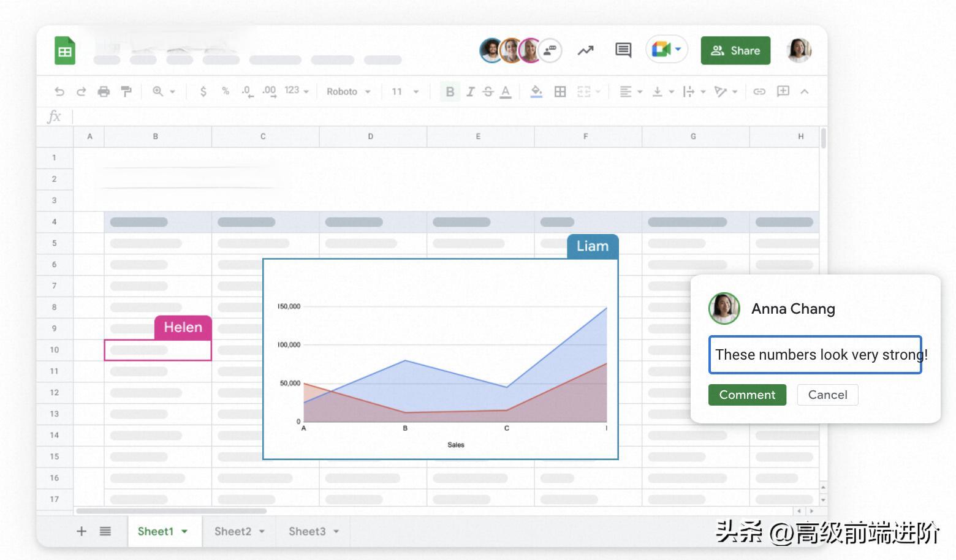This screenshot has height=560, width=956.
Task: Click the green Comment button
Action: [x=746, y=395]
